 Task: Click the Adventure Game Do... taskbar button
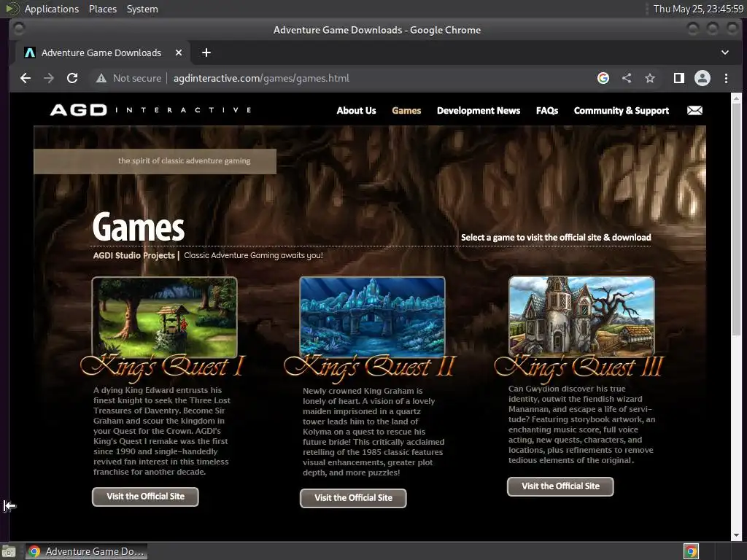pos(86,551)
